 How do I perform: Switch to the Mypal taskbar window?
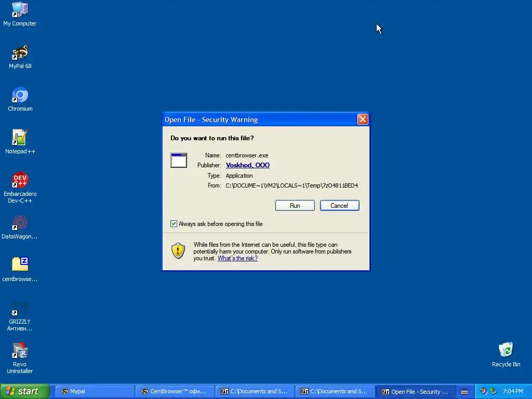point(95,391)
